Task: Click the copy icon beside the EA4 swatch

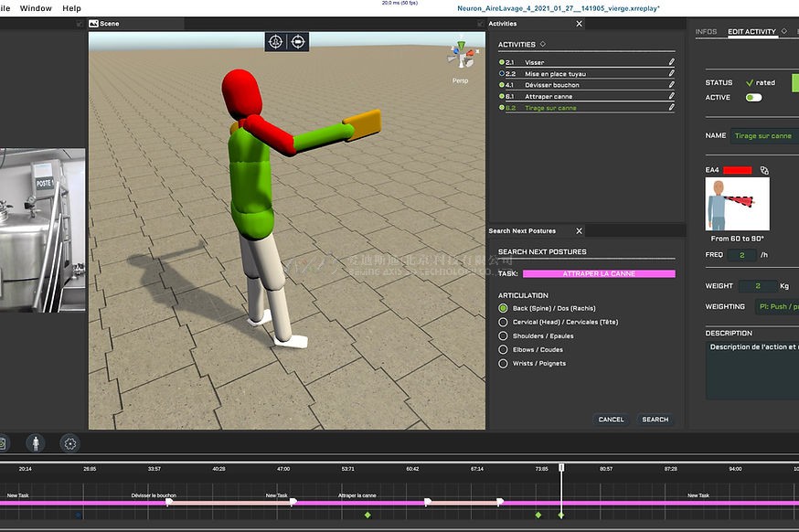Action: pyautogui.click(x=764, y=170)
